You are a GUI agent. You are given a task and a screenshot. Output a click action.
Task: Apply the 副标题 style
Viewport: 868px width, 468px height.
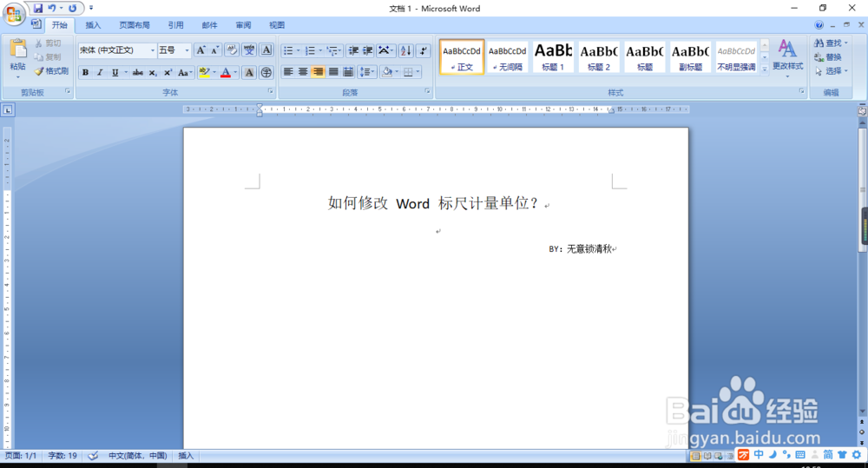coord(690,56)
